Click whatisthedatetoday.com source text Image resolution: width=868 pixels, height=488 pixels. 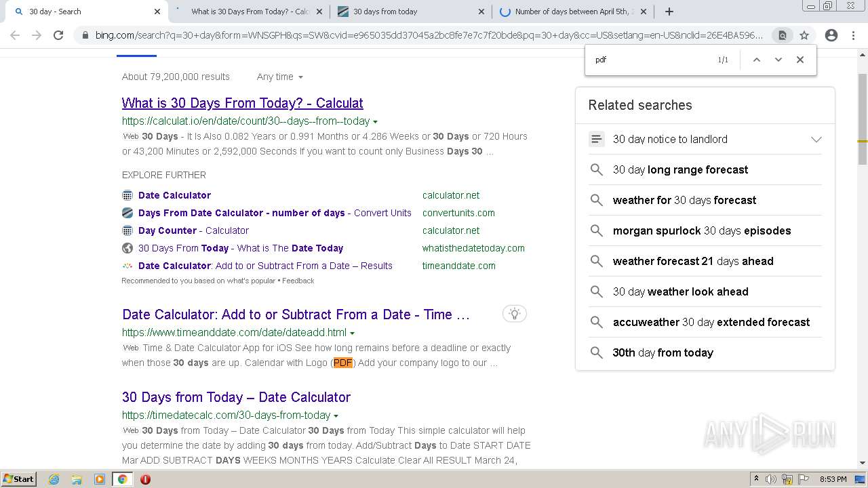tap(473, 248)
